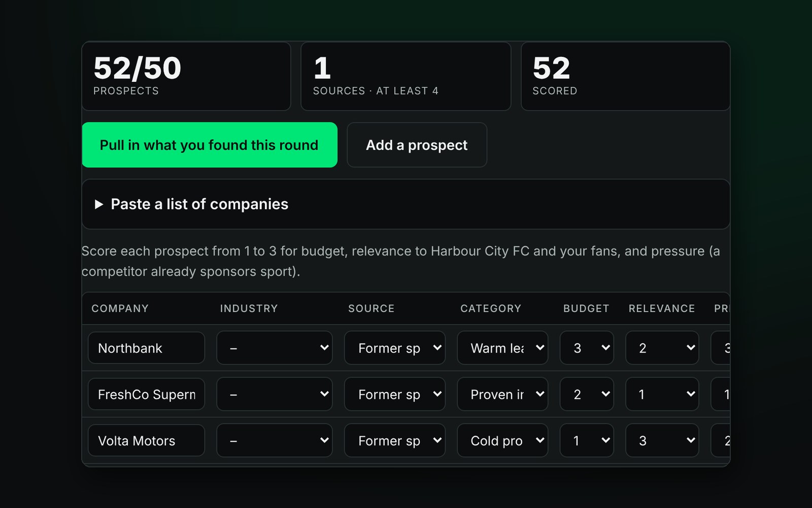
Task: Open Volta Motors' Cold prospect category dropdown
Action: pyautogui.click(x=502, y=440)
